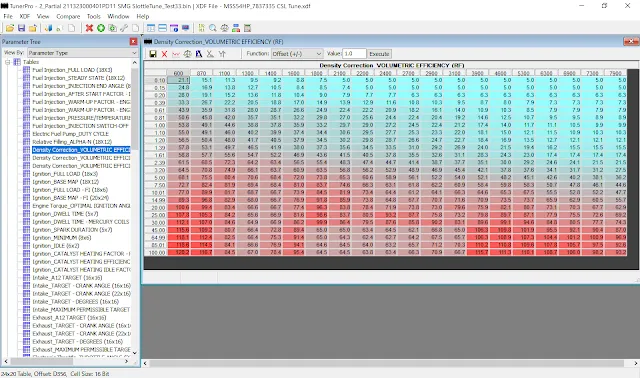Screen dimensions: 640x378
Task: Click the right arrow of tree horizontal scrollbar
Action: coord(127,362)
